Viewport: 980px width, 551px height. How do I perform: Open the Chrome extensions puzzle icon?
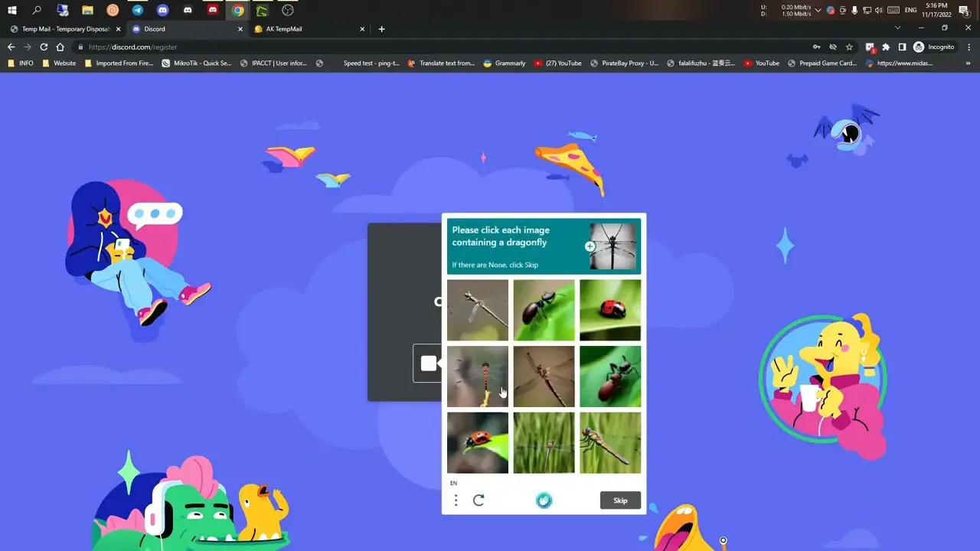tap(886, 47)
